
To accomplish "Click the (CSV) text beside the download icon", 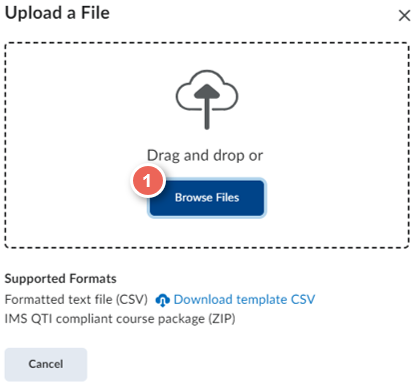I will 132,299.
